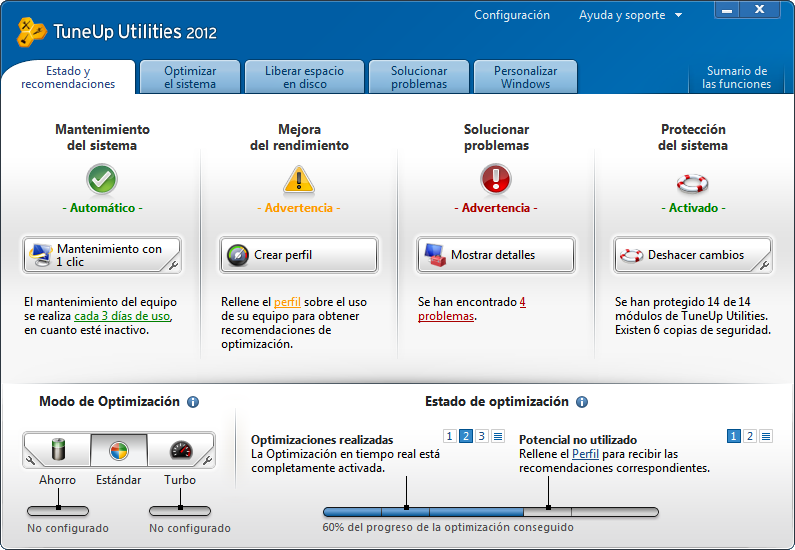Image resolution: width=795 pixels, height=550 pixels.
Task: Open blue 'Perfil' link under Potencial no utilizado
Action: pyautogui.click(x=585, y=454)
